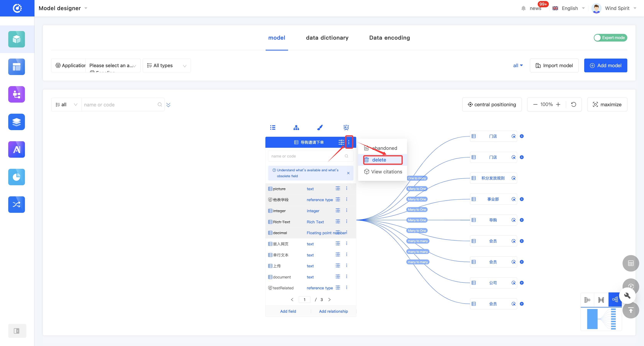Click the Add relationship link
644x346 pixels.
(x=333, y=311)
